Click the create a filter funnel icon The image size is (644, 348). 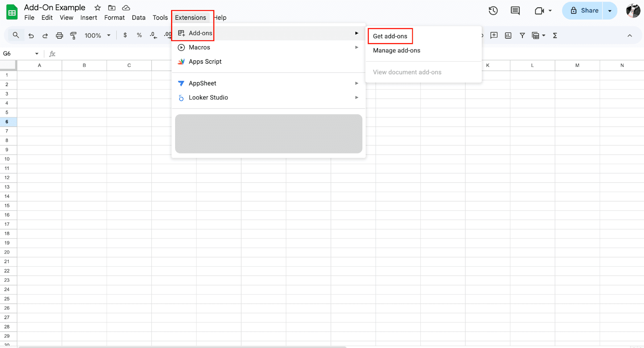[522, 35]
